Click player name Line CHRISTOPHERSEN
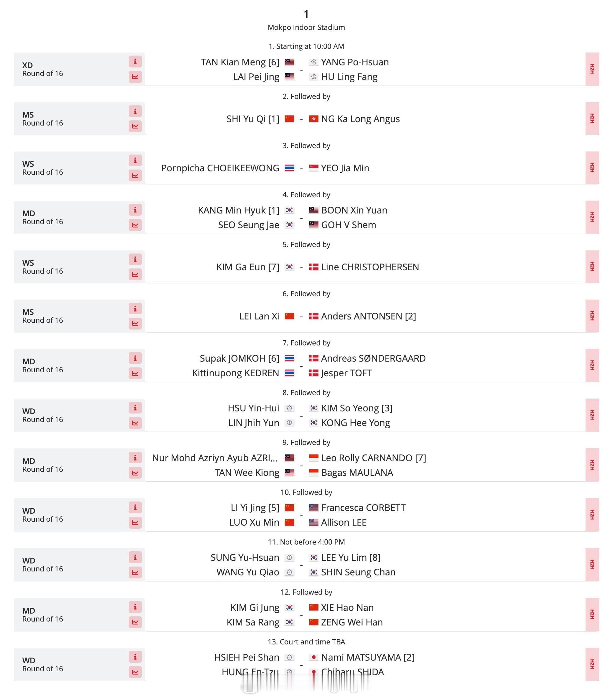This screenshot has width=610, height=700. (x=370, y=267)
